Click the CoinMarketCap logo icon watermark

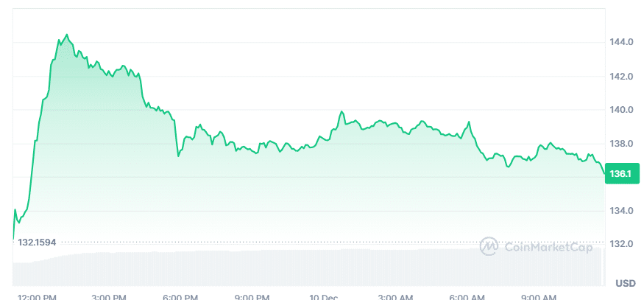489,247
